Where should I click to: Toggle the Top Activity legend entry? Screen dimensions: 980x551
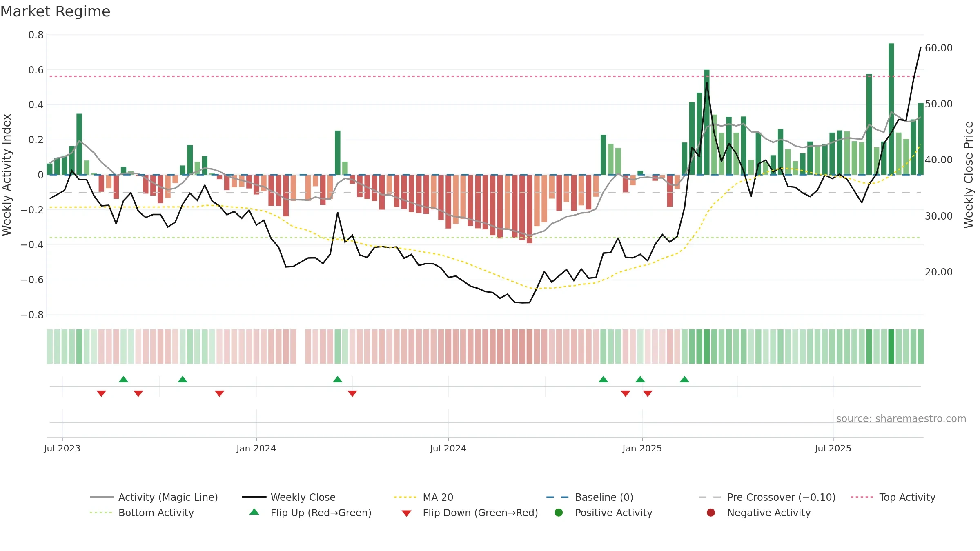pyautogui.click(x=893, y=497)
